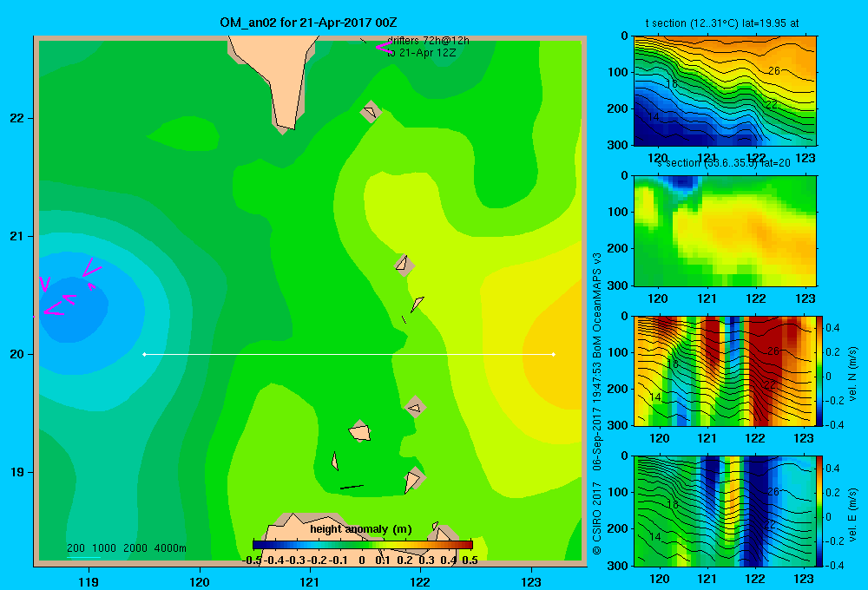Viewport: 868px width, 590px height.
Task: Open the eastward velocity section plot
Action: click(x=725, y=510)
